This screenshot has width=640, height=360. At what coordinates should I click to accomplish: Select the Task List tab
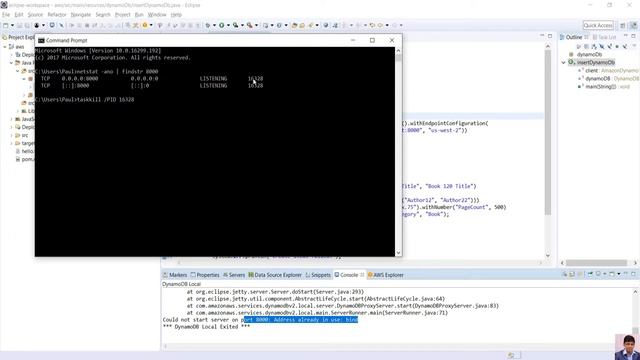[604, 37]
